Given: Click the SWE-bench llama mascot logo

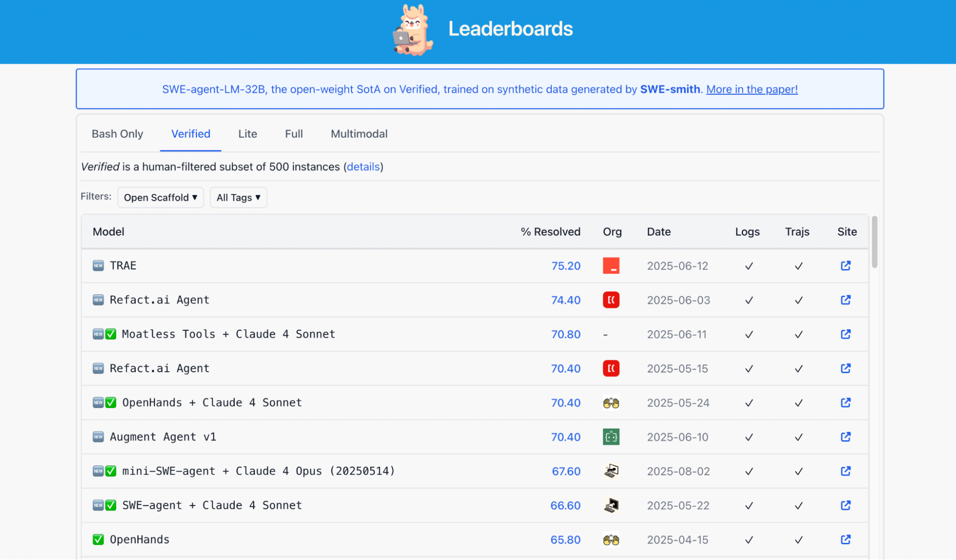Looking at the screenshot, I should pos(413,30).
